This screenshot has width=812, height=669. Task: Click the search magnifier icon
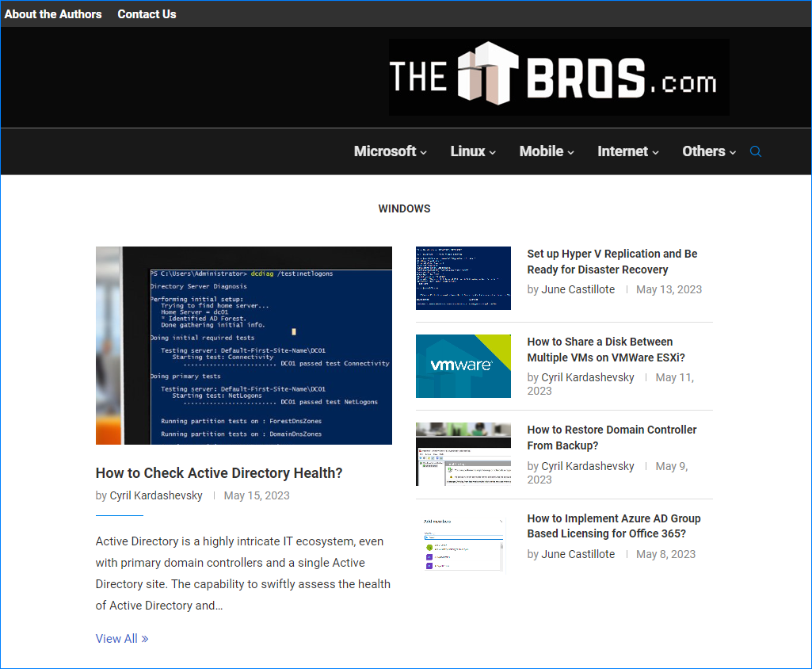756,151
